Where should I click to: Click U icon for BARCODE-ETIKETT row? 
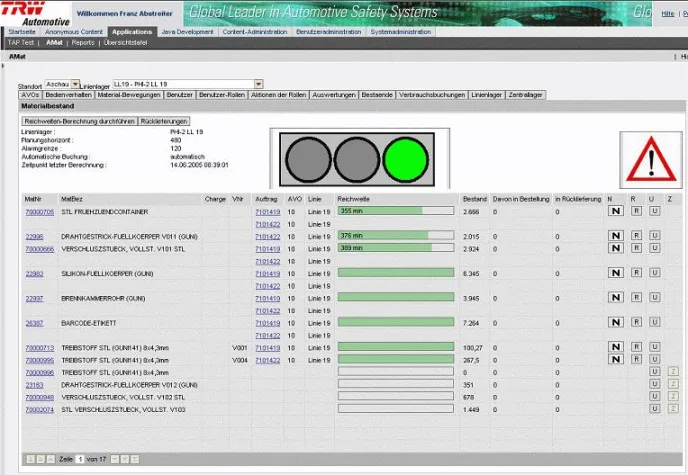click(x=654, y=323)
